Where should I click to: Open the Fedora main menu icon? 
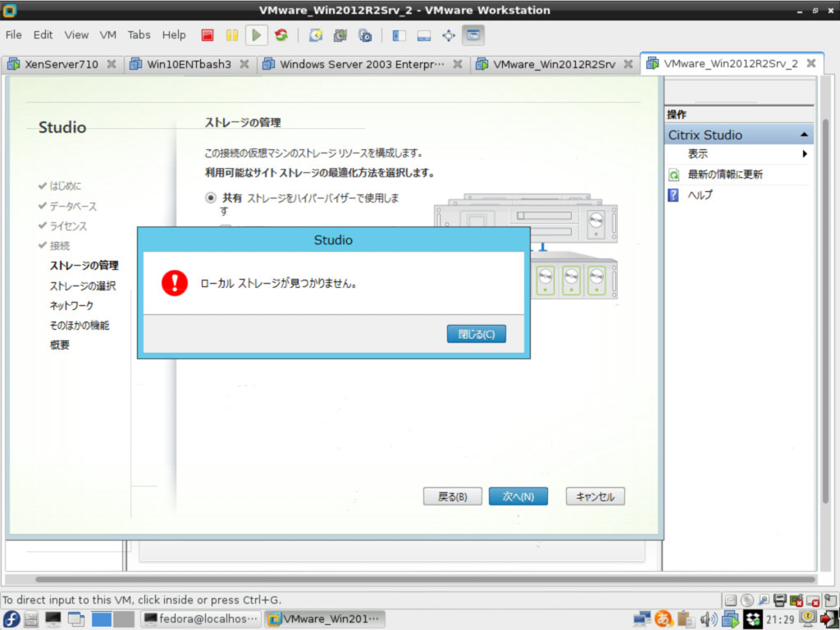11,619
